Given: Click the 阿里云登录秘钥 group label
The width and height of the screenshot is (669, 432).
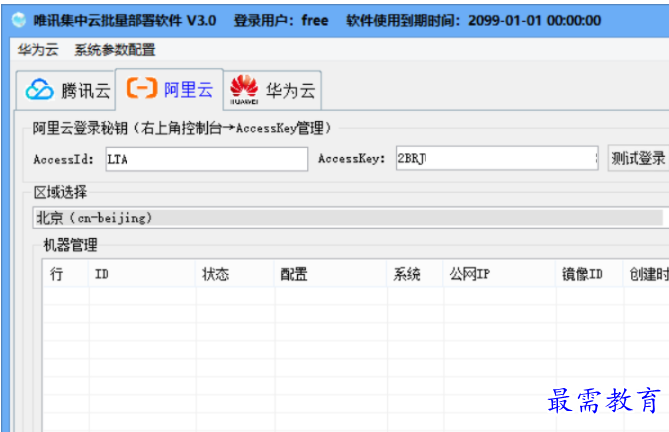Looking at the screenshot, I should click(182, 128).
